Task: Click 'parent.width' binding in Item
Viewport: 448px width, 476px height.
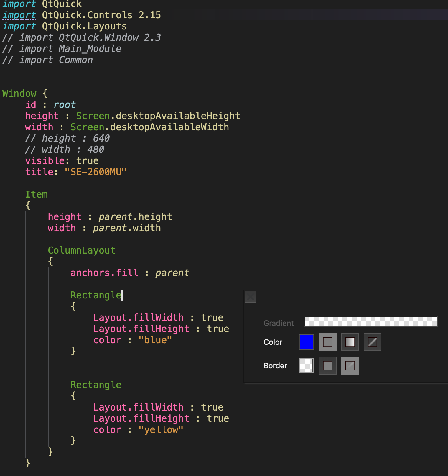Action: [x=127, y=228]
